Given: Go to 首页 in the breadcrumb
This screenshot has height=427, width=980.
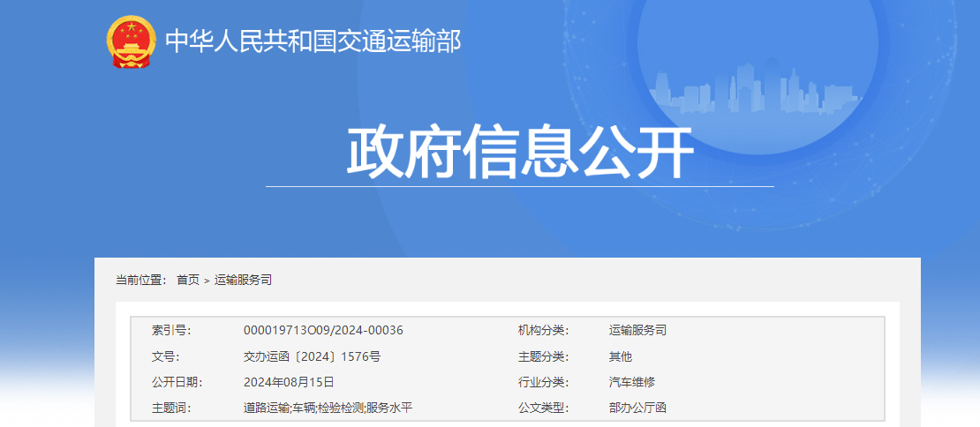Looking at the screenshot, I should click(187, 280).
